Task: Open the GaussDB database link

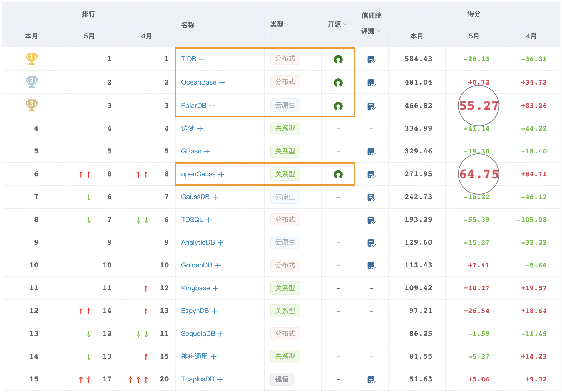Action: pyautogui.click(x=195, y=197)
